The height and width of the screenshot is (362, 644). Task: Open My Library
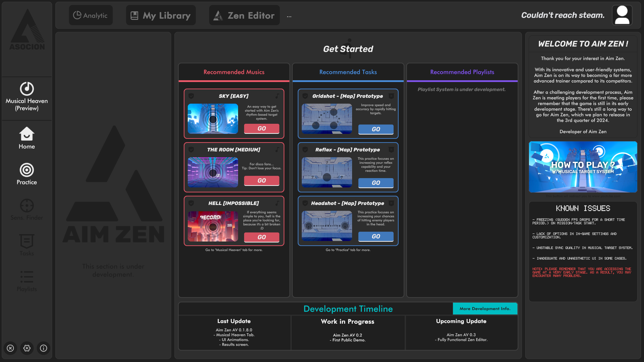(x=161, y=15)
